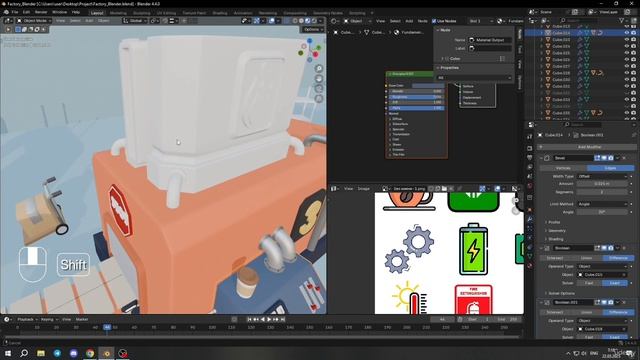Choose Fast solver in first Boolean modifier
Viewport: 640px width, 360px height.
[x=589, y=283]
